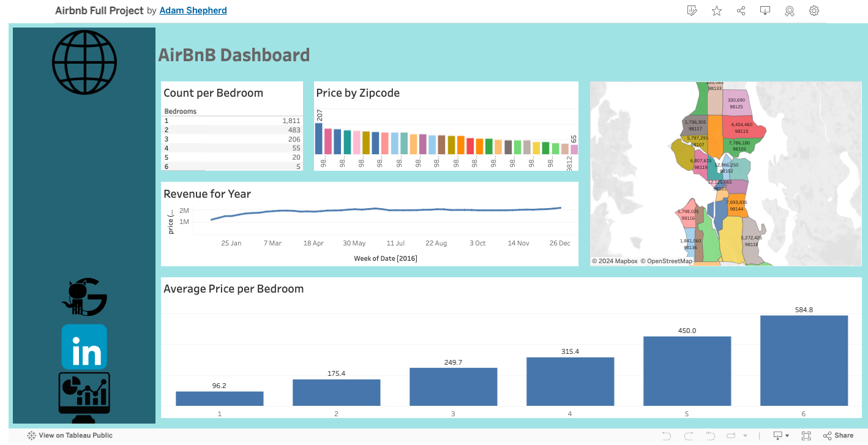The image size is (868, 445).
Task: Click the Make a Copy edit icon
Action: pyautogui.click(x=692, y=10)
